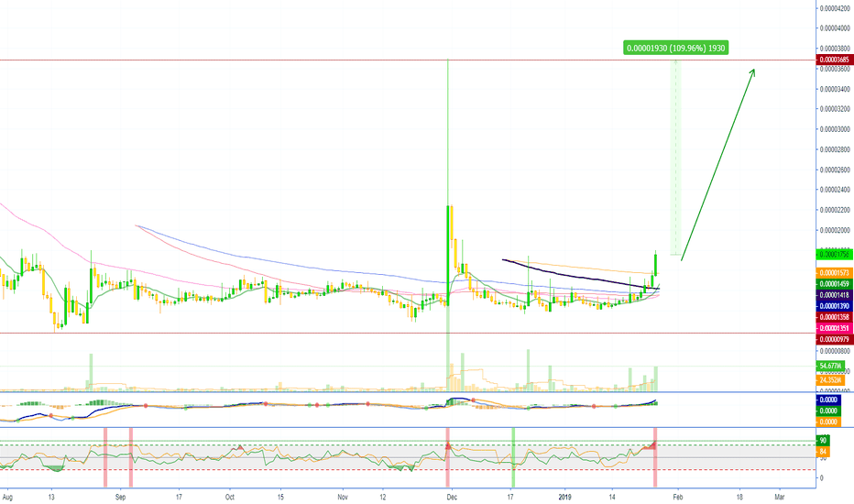The image size is (854, 504).
Task: Click the latest green breakout candle
Action: (656, 265)
